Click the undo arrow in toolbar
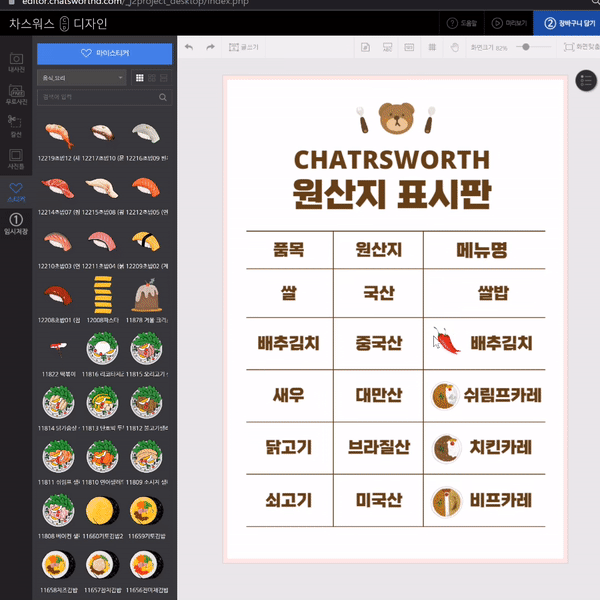The width and height of the screenshot is (600, 600). (x=189, y=47)
